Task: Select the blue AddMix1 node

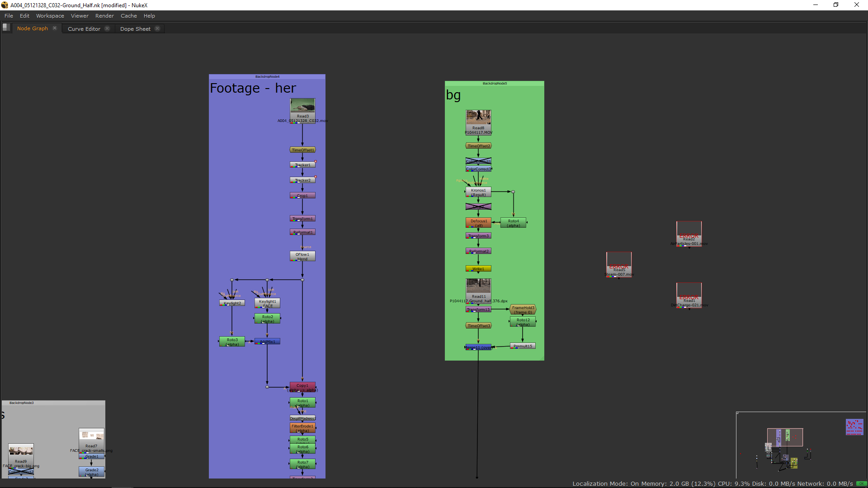Action: (267, 342)
